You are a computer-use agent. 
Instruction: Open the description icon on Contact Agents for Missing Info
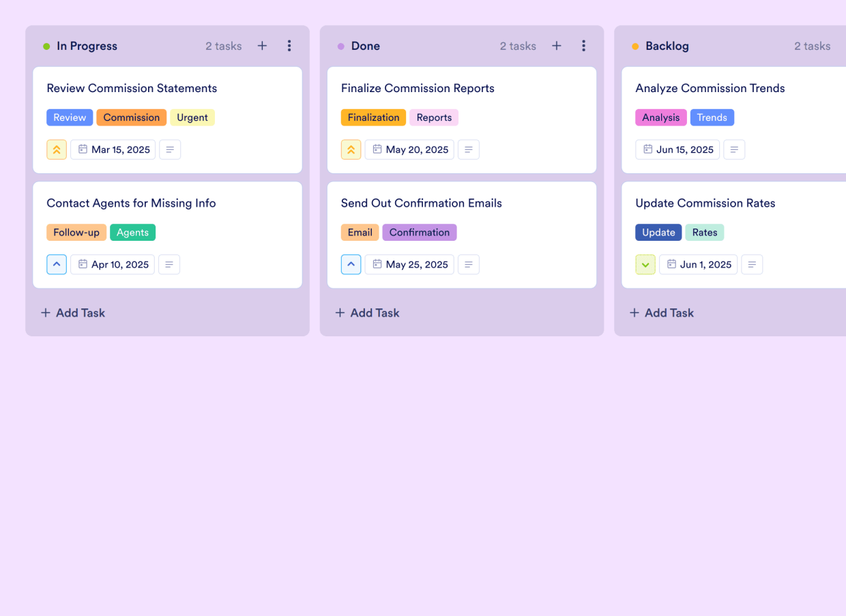(x=169, y=264)
